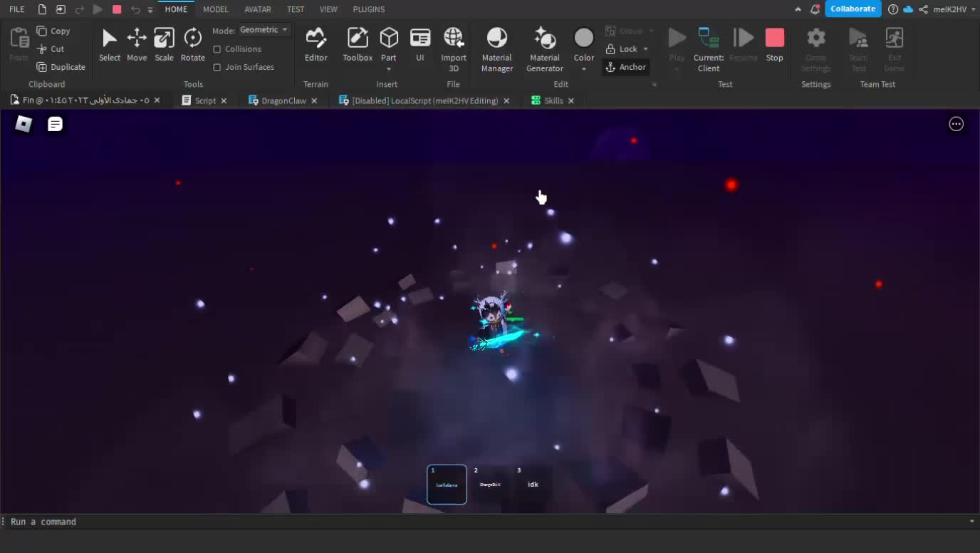Enable the Collisions checkbox

point(217,49)
